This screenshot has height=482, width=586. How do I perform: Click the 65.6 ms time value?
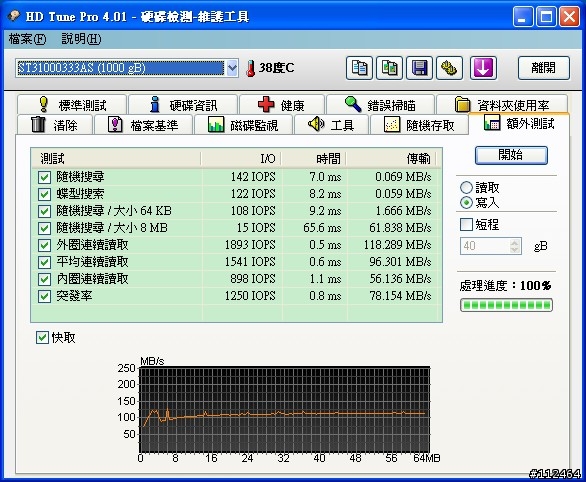tap(323, 228)
